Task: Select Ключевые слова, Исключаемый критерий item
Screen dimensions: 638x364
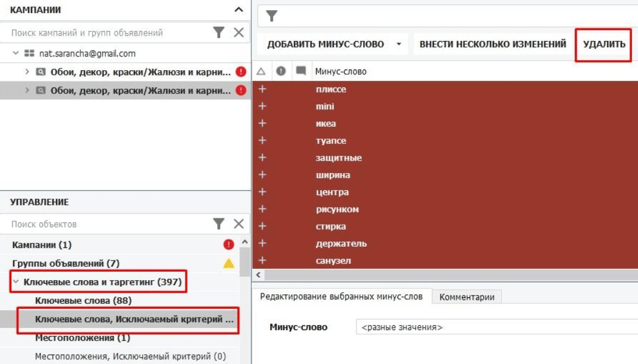Action: (135, 319)
